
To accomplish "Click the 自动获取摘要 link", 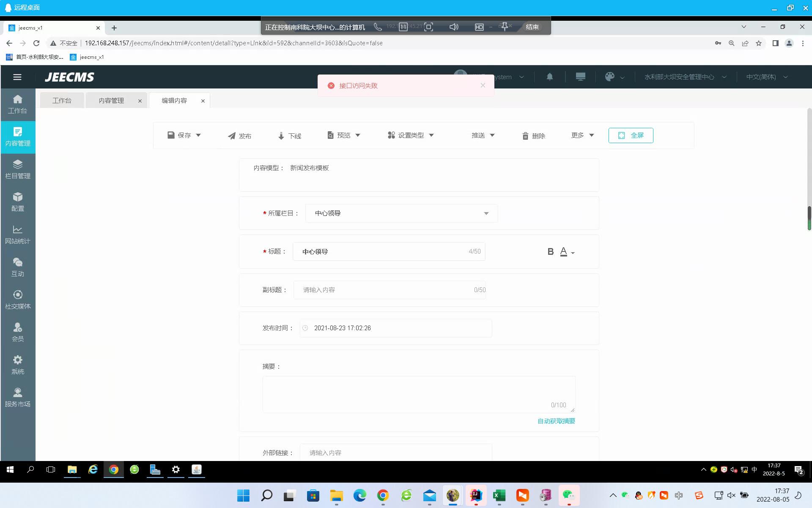I will point(556,421).
